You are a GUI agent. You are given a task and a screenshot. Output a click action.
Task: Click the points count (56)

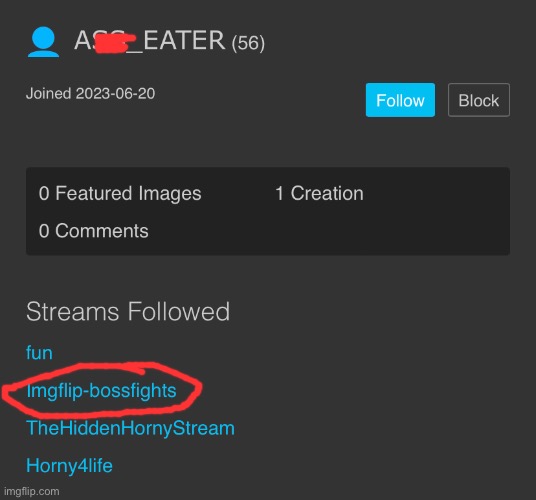coord(248,43)
